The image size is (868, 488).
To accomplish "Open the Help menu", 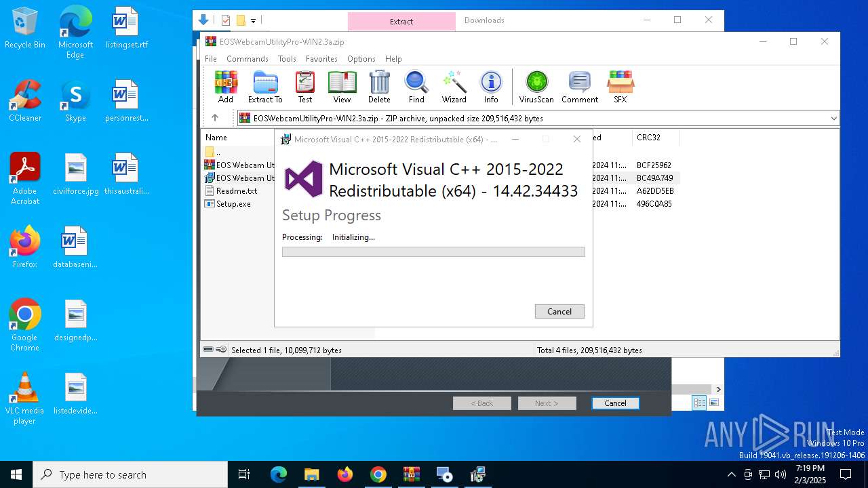I will click(x=393, y=59).
